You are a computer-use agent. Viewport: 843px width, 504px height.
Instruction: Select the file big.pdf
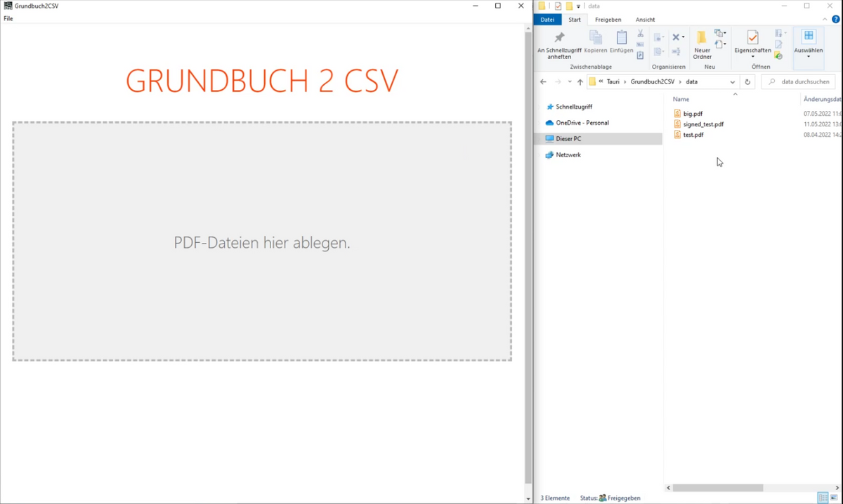[693, 114]
